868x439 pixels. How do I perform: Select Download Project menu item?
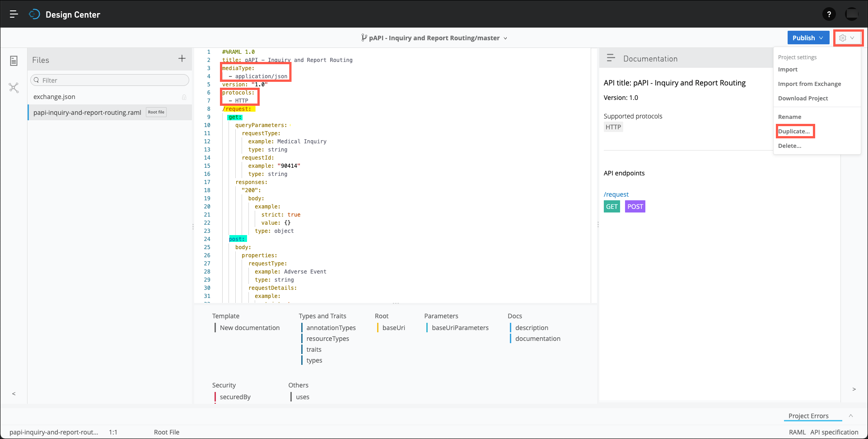[x=803, y=98]
